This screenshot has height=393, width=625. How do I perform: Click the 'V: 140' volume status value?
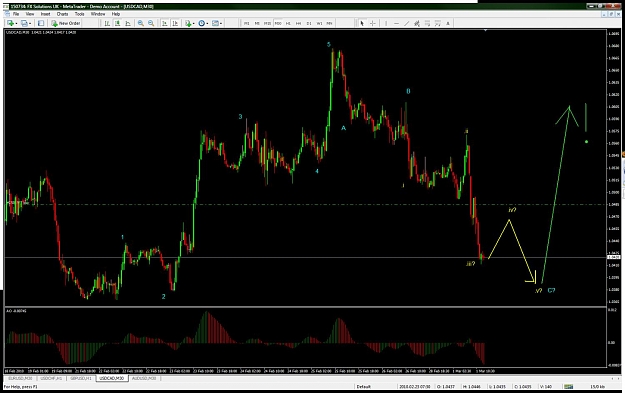point(546,387)
